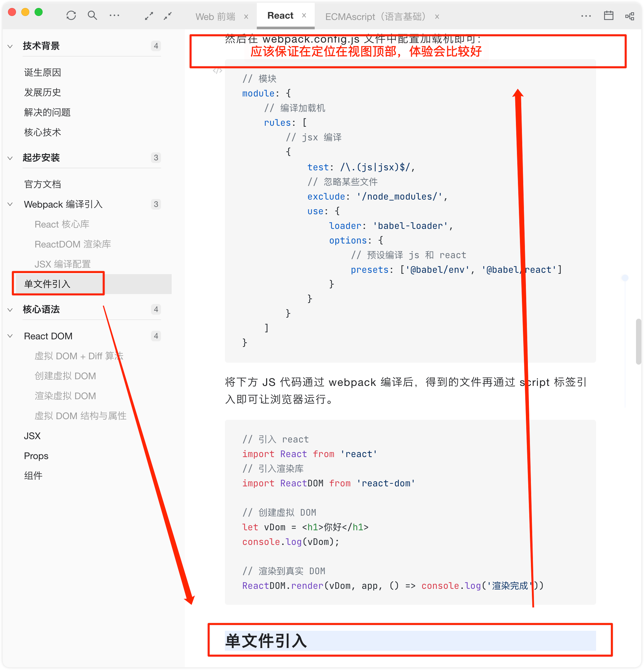This screenshot has height=670, width=644.
Task: Collapse the 技术背景 section
Action: 10,46
